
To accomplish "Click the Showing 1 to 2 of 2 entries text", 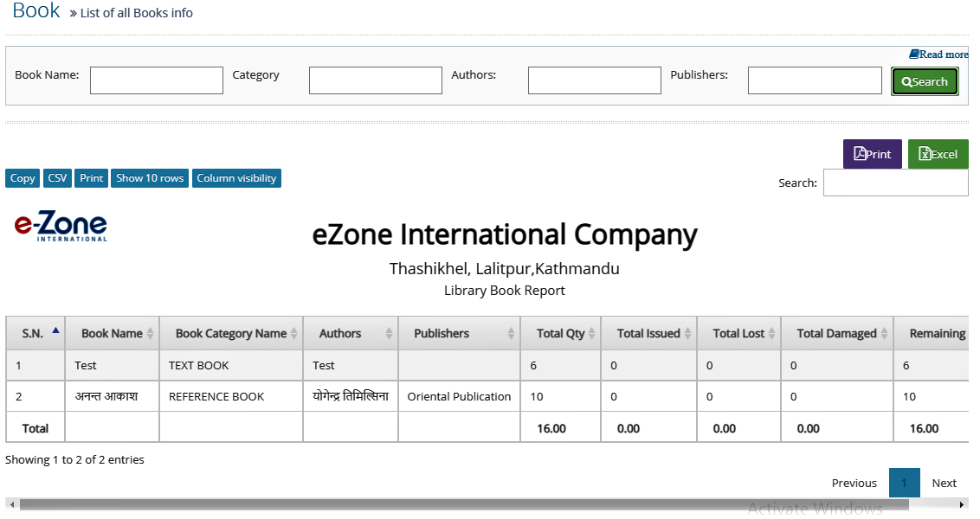I will pos(74,459).
